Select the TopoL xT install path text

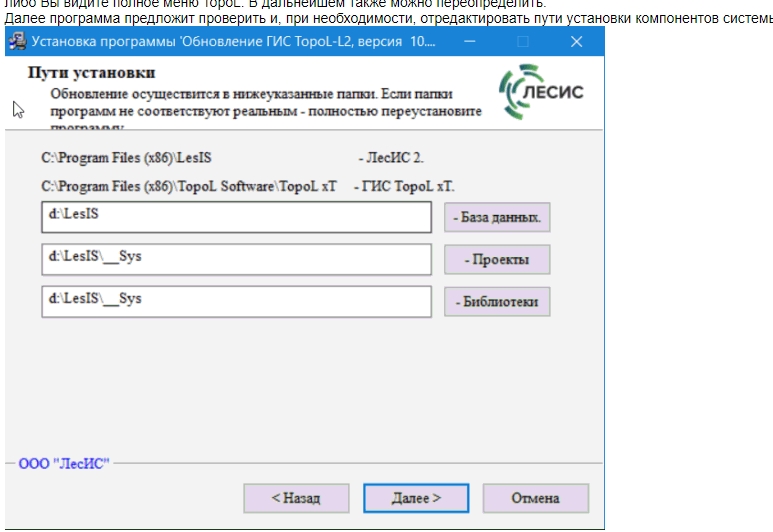(x=189, y=186)
